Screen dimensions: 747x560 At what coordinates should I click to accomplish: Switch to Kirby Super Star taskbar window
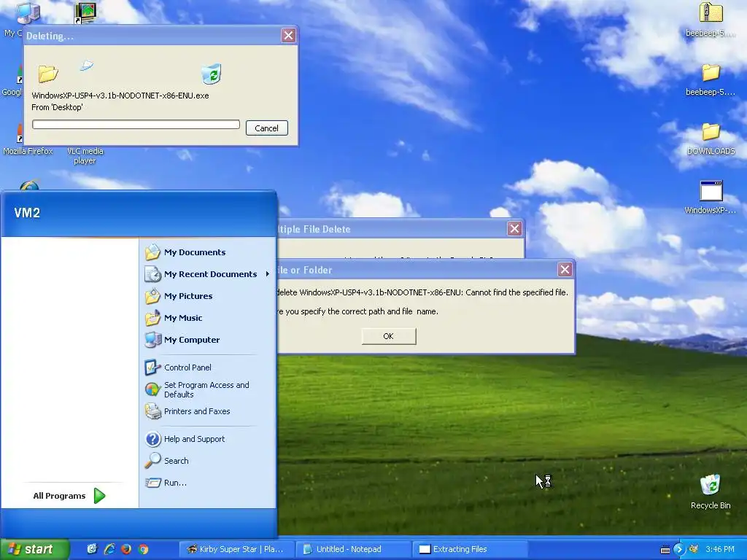coord(236,549)
